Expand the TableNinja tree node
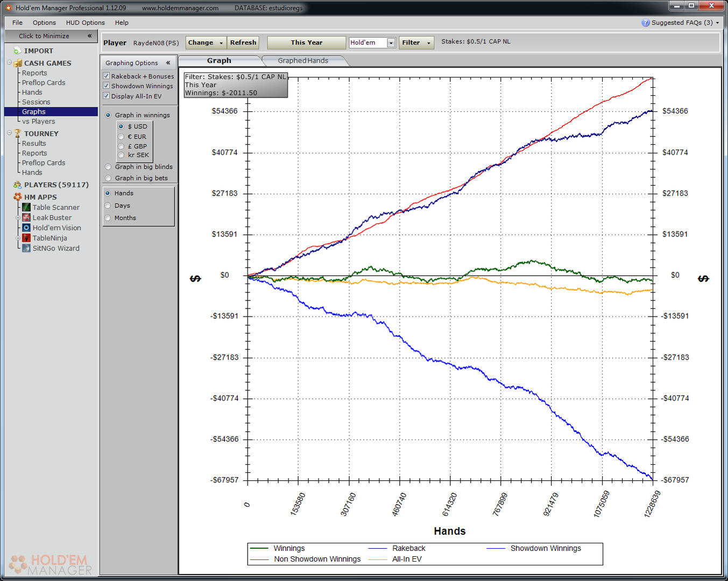This screenshot has height=581, width=728. coord(18,238)
